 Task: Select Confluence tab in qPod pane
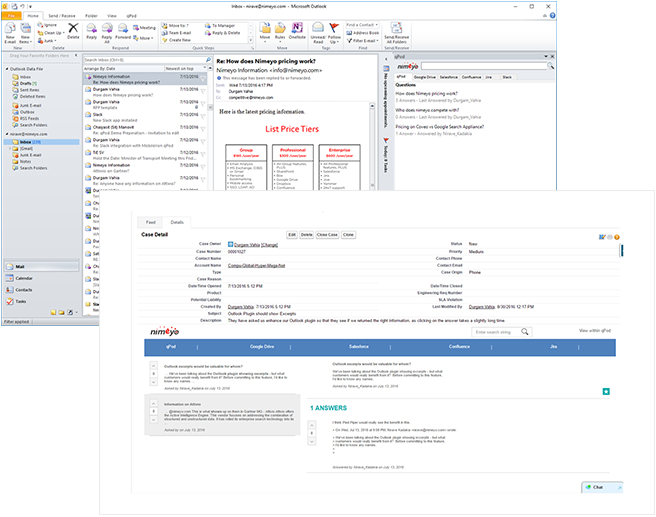point(471,77)
